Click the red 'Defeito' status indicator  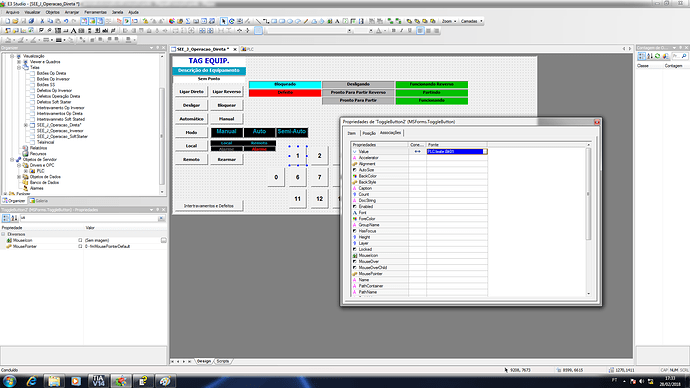(285, 92)
